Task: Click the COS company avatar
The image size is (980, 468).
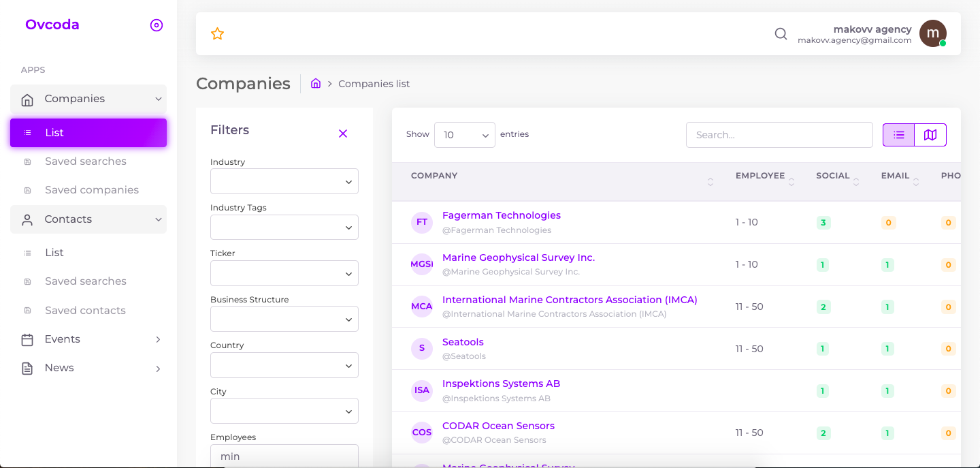Action: click(422, 433)
